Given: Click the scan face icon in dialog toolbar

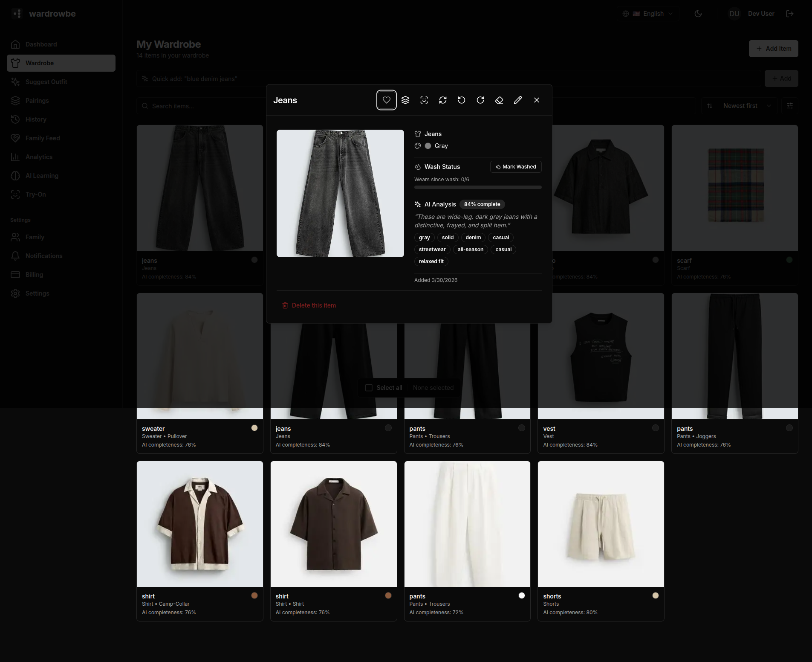Looking at the screenshot, I should click(424, 100).
